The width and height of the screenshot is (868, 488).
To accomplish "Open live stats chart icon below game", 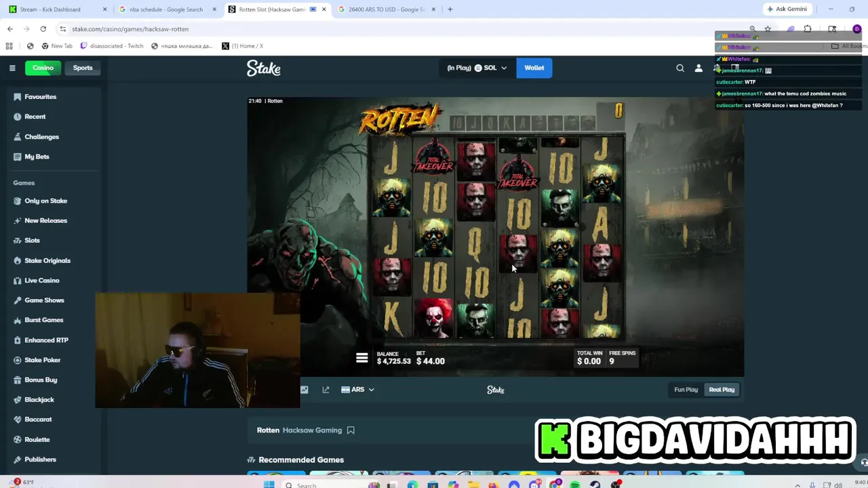I will 304,390.
